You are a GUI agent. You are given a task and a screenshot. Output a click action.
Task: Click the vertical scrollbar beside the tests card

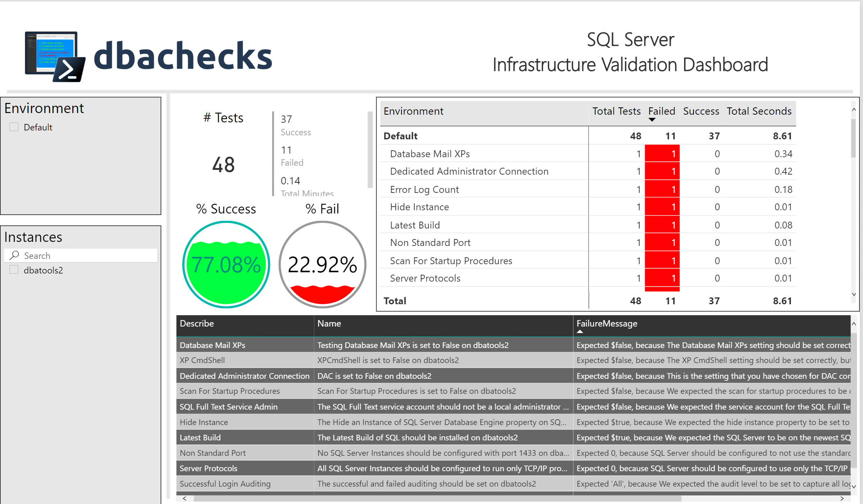370,150
